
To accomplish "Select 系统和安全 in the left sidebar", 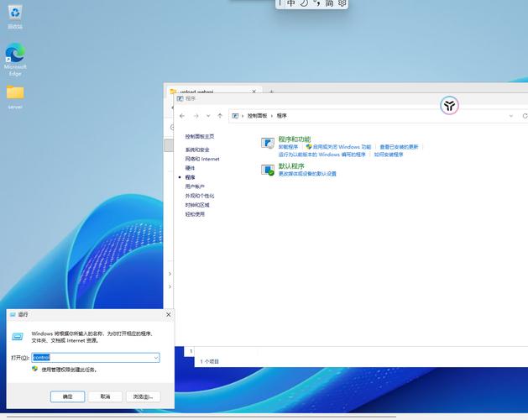I will point(197,150).
